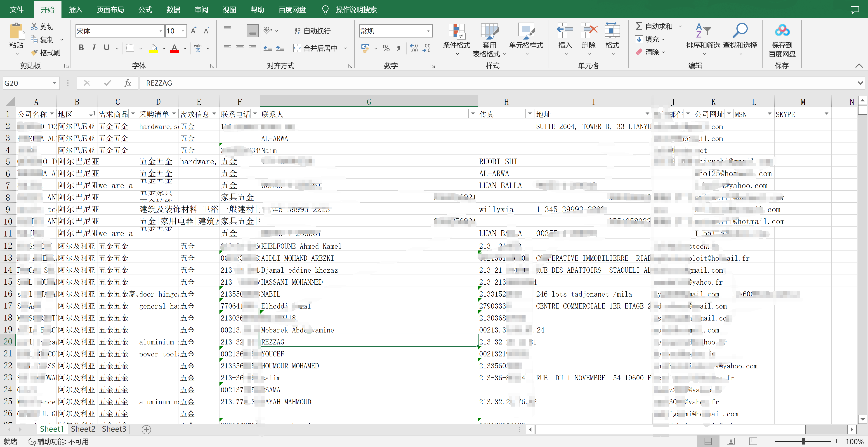This screenshot has height=447, width=868.
Task: Switch to the 页面布局 ribbon tab
Action: pos(110,9)
